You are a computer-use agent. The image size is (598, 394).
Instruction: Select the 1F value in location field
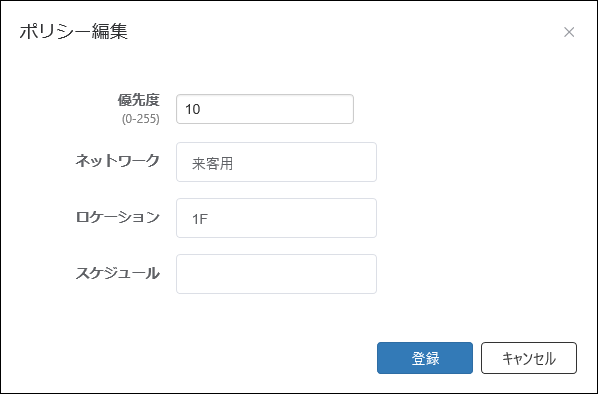tap(200, 219)
